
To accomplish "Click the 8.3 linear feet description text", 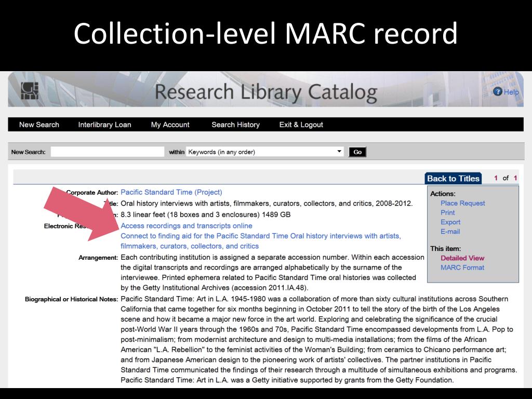I will pos(206,215).
